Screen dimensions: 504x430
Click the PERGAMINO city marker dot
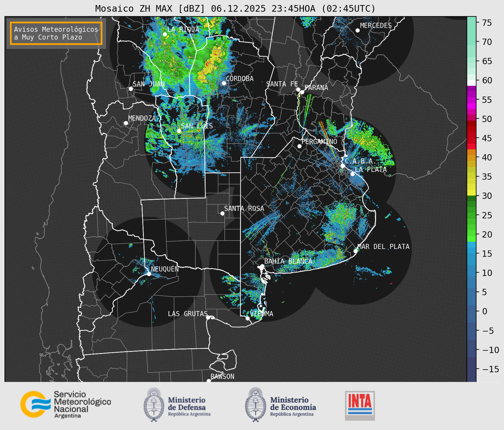tap(299, 146)
